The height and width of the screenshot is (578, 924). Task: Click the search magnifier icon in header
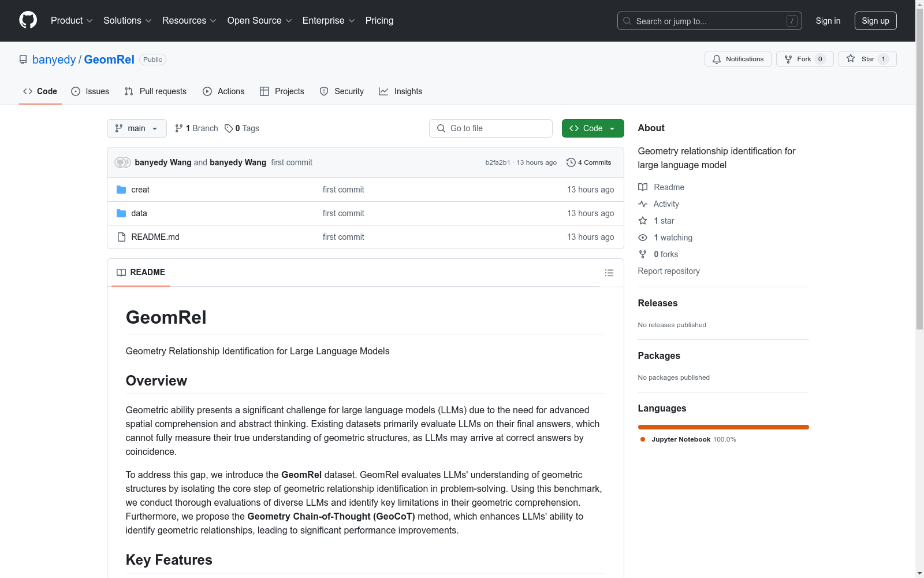(x=627, y=21)
